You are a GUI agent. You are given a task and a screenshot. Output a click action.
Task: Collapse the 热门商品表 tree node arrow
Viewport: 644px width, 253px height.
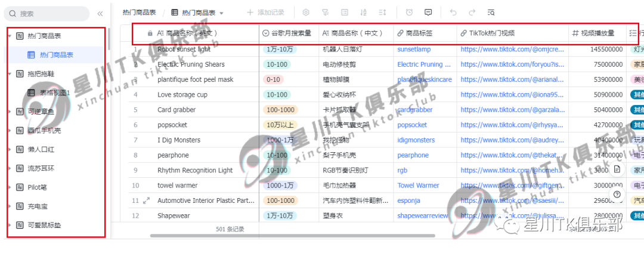pyautogui.click(x=10, y=36)
